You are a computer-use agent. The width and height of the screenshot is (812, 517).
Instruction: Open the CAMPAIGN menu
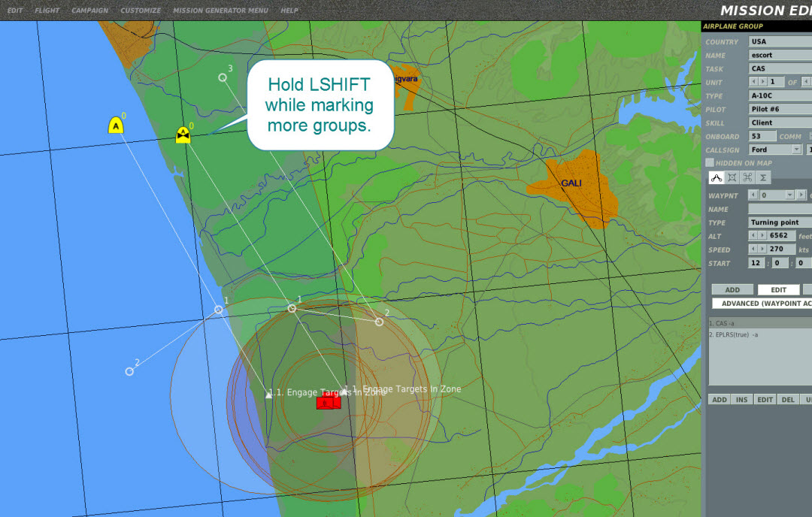[x=89, y=11]
